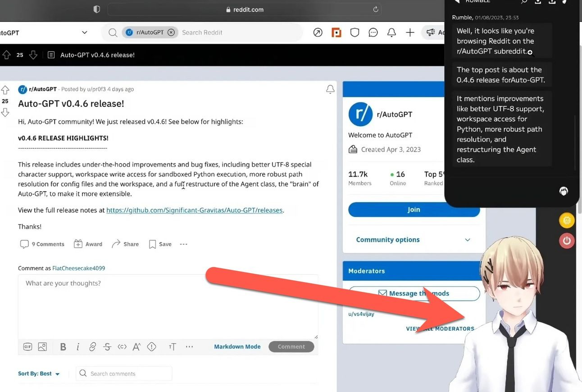This screenshot has height=392, width=582.
Task: Open the u/pr0f3 author profile
Action: coord(96,89)
